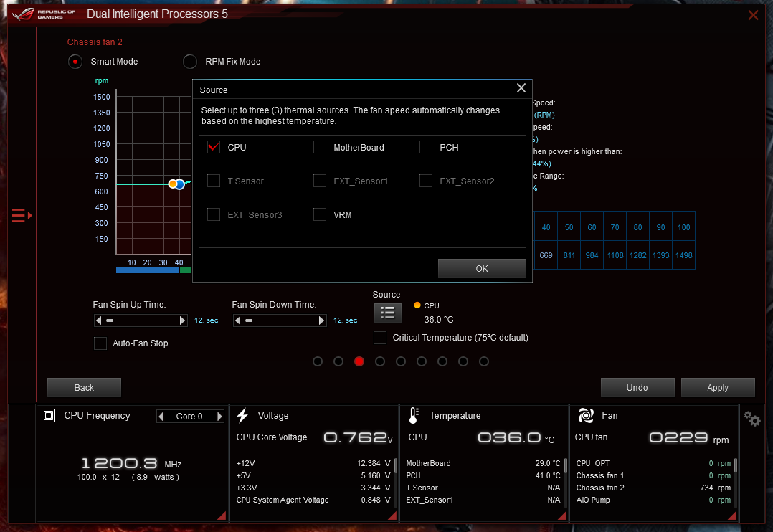Check the PCH thermal source
This screenshot has width=773, height=532.
coord(425,147)
